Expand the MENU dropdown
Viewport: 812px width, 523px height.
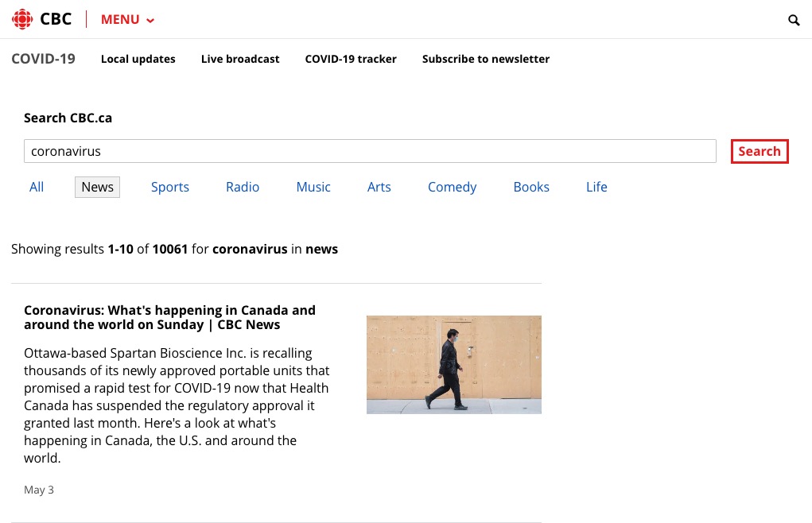tap(127, 20)
